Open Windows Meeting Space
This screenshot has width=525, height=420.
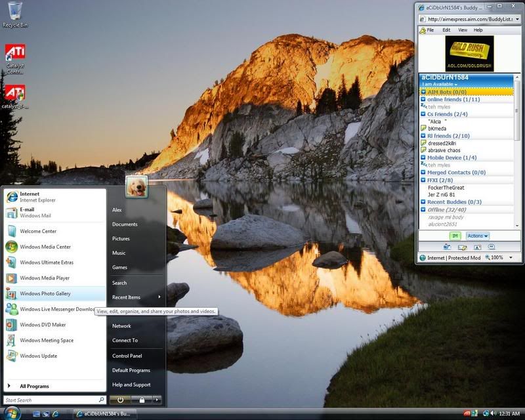[55, 341]
